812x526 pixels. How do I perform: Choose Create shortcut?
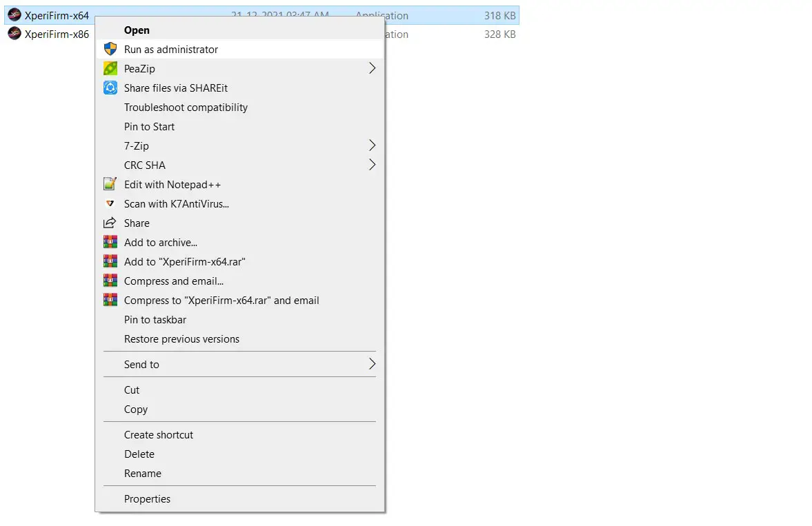pos(240,435)
